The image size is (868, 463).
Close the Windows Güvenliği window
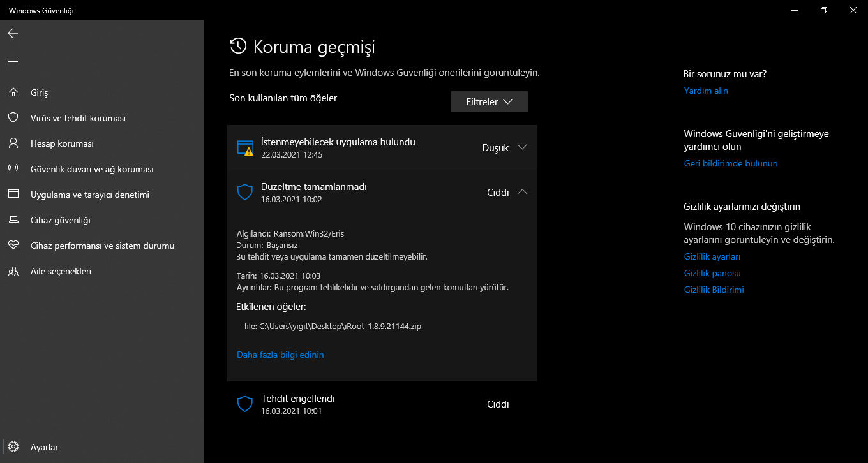(853, 10)
